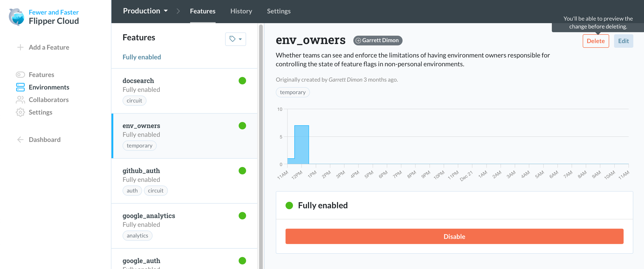Open the Settings tab in the top bar
The image size is (644, 269).
click(279, 11)
